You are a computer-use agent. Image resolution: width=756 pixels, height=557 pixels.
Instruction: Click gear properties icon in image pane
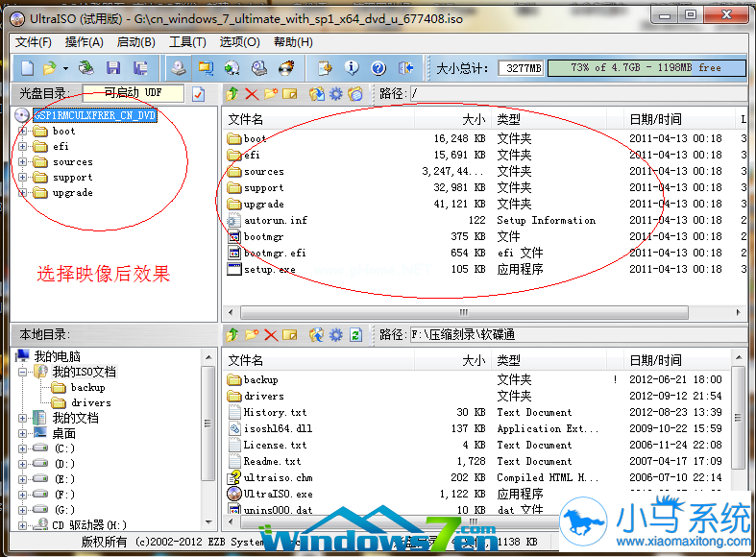click(336, 93)
